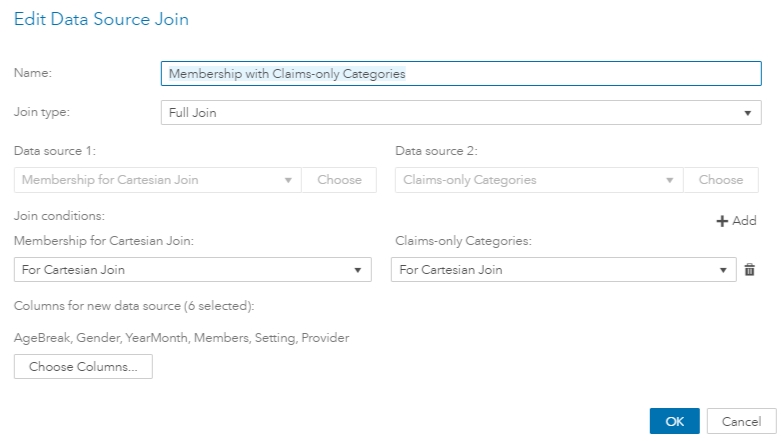784x441 pixels.
Task: Click the Join type dropdown arrow
Action: coord(748,113)
